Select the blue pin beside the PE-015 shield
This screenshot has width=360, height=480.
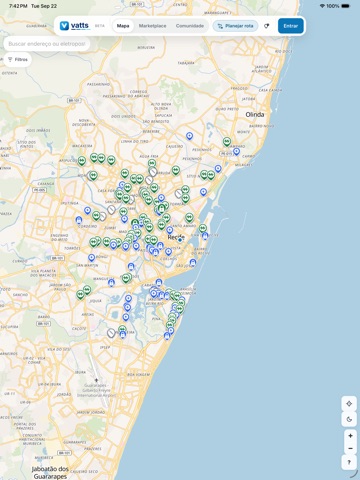236,151
